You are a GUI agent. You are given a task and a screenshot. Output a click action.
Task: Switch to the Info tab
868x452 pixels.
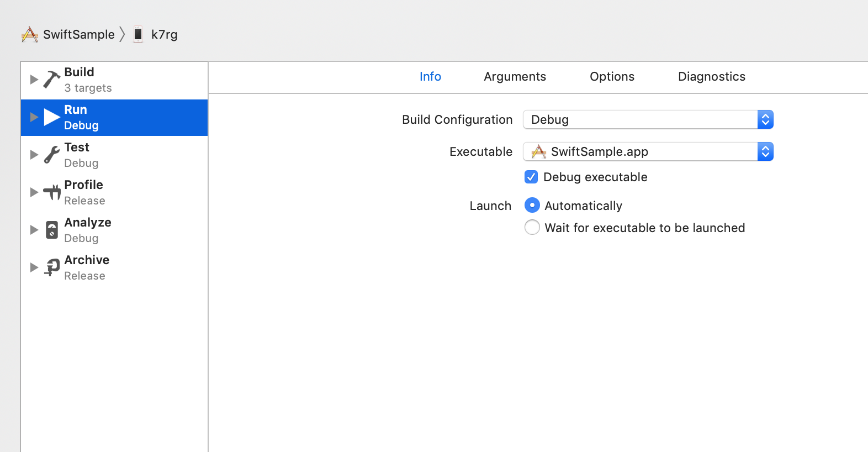coord(430,77)
